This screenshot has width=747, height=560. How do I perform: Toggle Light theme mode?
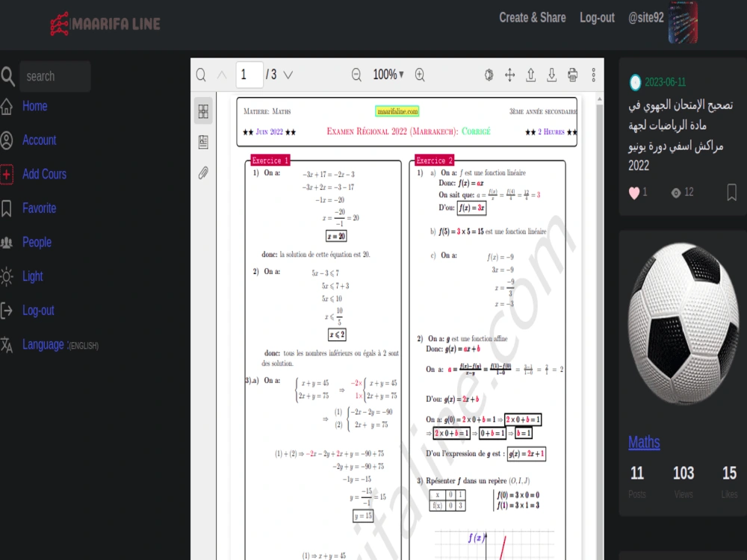click(32, 276)
